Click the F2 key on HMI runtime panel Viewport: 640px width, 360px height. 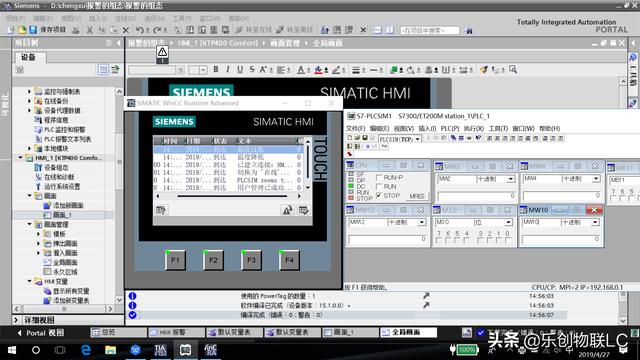pos(213,260)
